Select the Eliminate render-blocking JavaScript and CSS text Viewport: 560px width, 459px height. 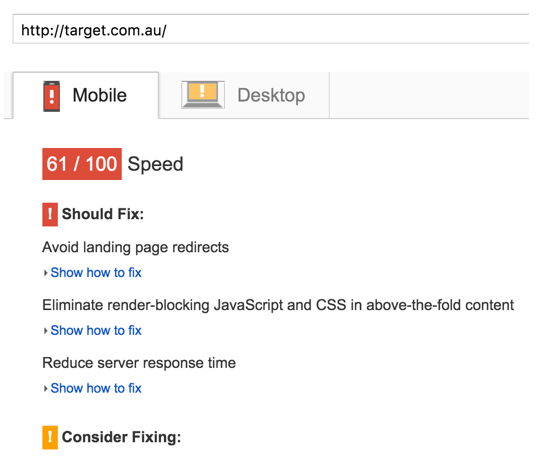(278, 305)
